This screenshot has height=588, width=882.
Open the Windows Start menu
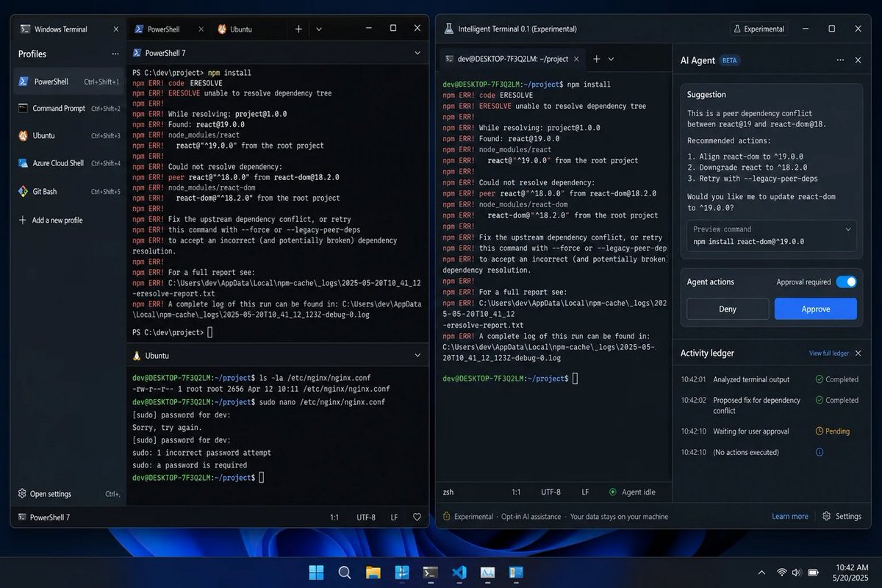(316, 572)
